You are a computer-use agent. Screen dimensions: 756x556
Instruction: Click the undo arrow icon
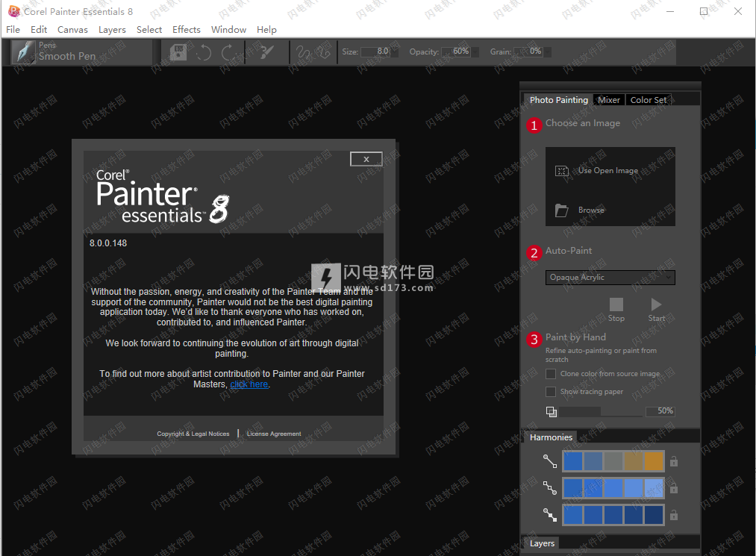tap(204, 52)
